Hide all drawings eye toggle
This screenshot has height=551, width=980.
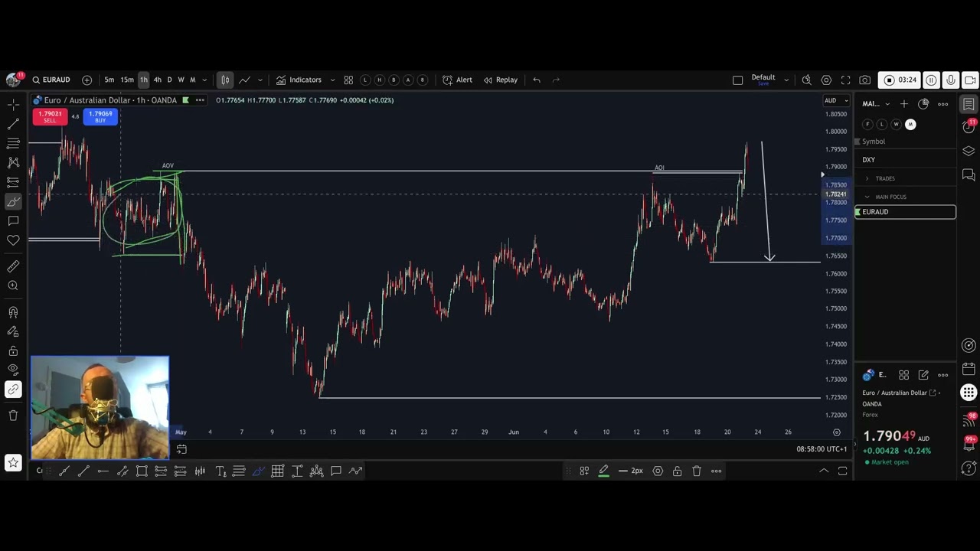(x=13, y=370)
